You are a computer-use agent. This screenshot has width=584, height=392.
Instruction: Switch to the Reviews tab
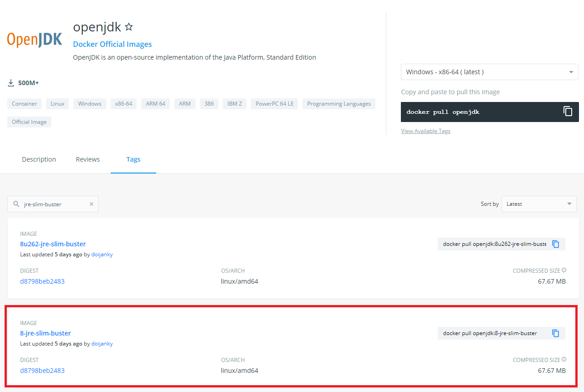tap(88, 159)
